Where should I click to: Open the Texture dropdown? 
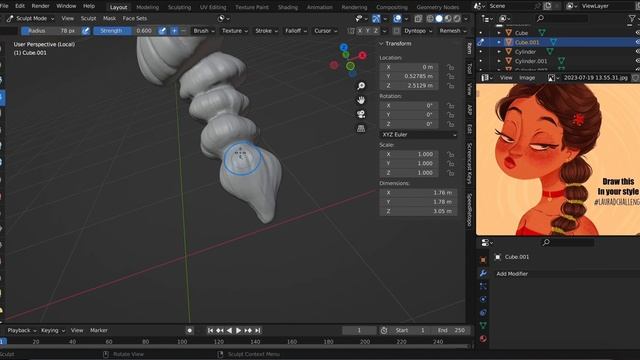(235, 31)
